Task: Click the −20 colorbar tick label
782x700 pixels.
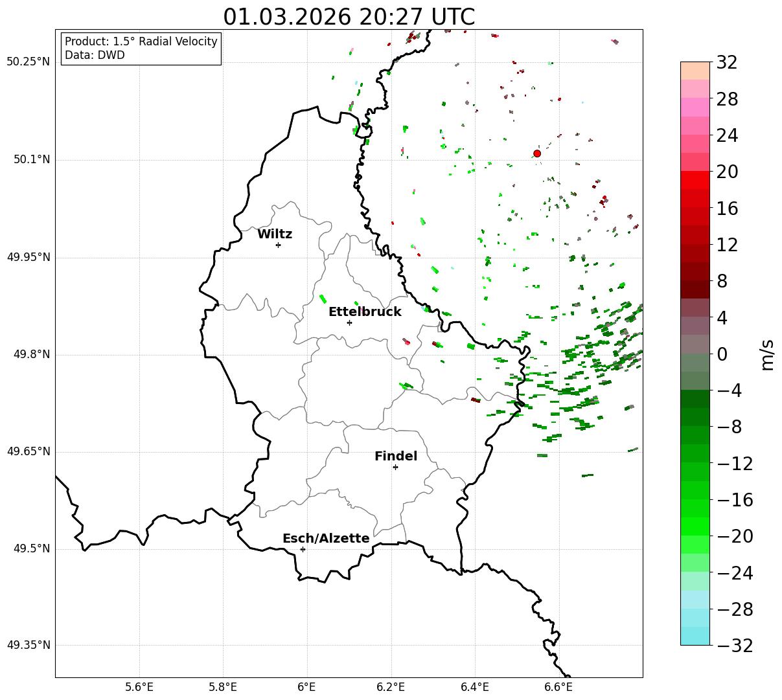Action: coord(734,537)
